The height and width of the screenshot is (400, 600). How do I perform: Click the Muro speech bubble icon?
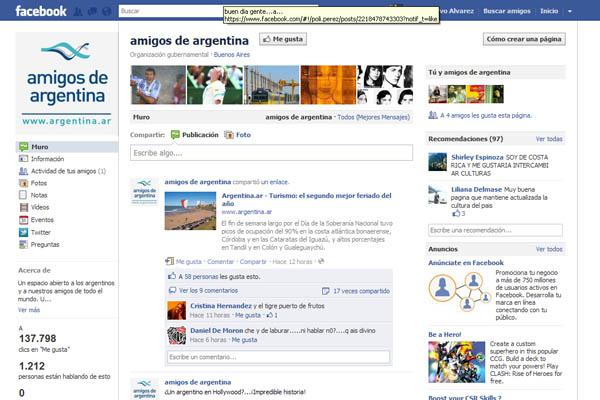tap(24, 147)
